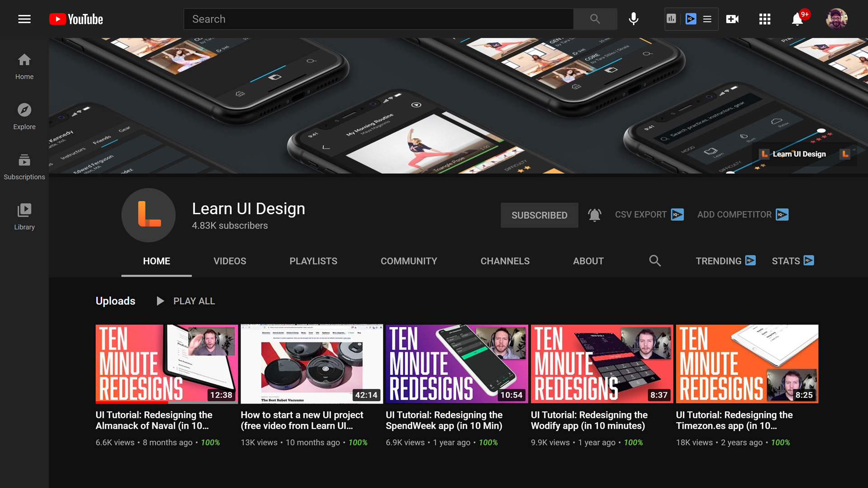Viewport: 868px width, 488px height.
Task: Open Timezon.es redesign thumbnail
Action: pos(747,364)
